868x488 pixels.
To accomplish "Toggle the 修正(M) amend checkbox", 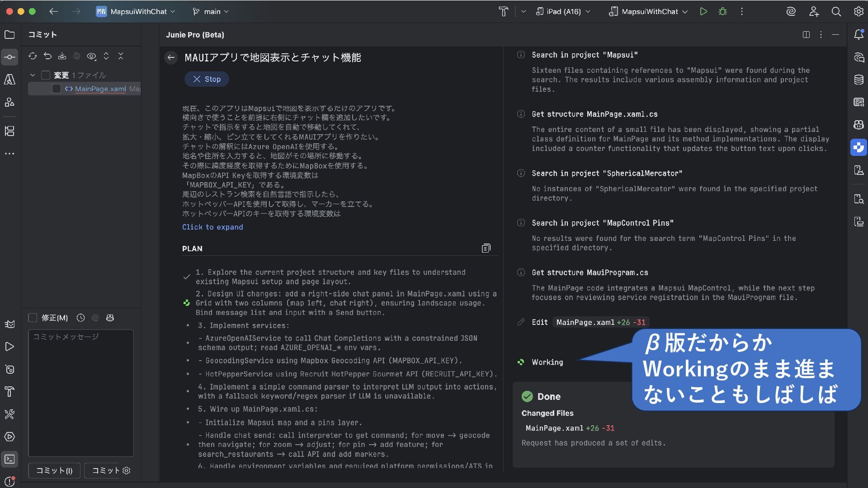I will pyautogui.click(x=33, y=318).
